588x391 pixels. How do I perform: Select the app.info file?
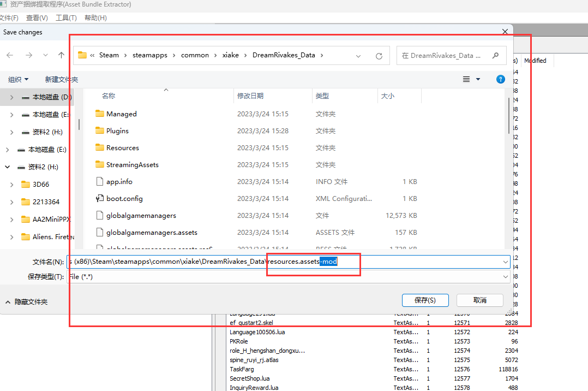pos(119,182)
